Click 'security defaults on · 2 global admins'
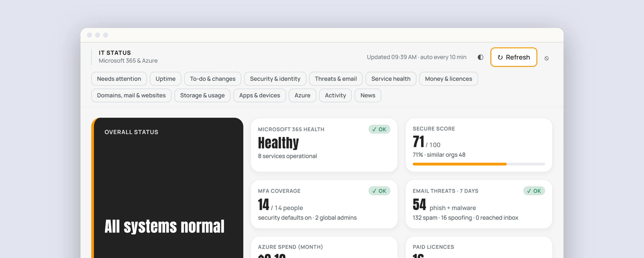 pyautogui.click(x=307, y=218)
